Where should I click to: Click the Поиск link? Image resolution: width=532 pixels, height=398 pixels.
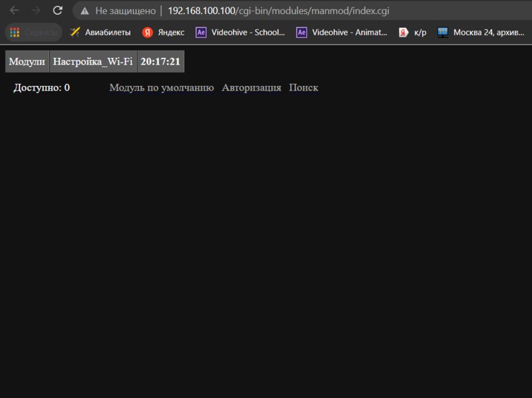pos(303,88)
